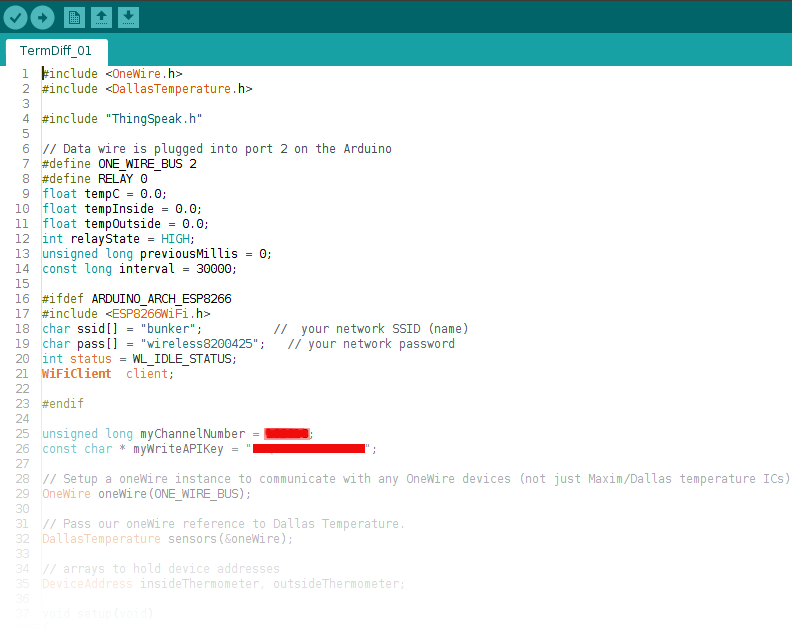Switch to the TermDiff_01 tab
Screen dimensions: 792x641
point(56,51)
